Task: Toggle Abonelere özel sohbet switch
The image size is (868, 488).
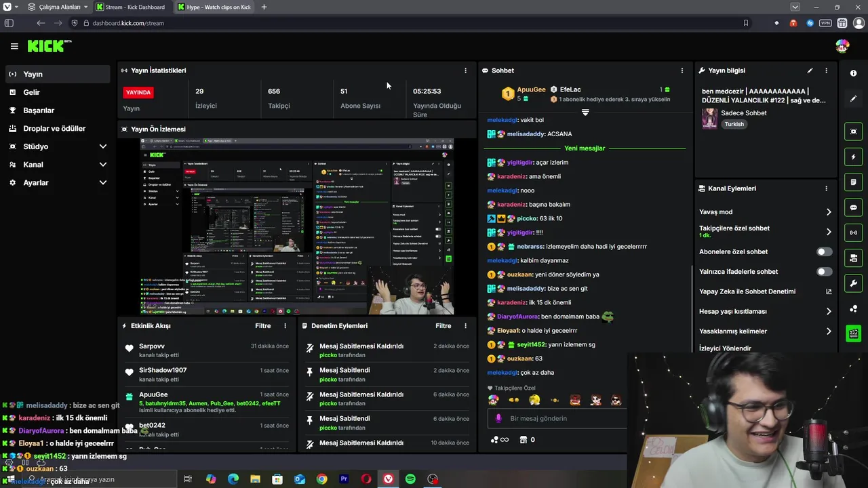Action: (824, 251)
